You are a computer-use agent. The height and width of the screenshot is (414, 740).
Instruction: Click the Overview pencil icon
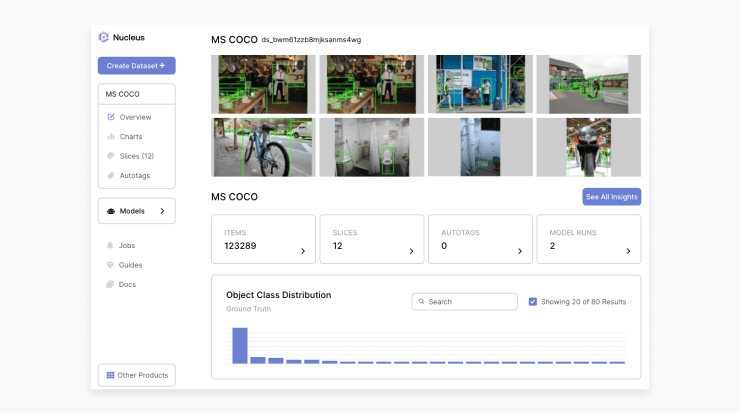[x=111, y=117]
